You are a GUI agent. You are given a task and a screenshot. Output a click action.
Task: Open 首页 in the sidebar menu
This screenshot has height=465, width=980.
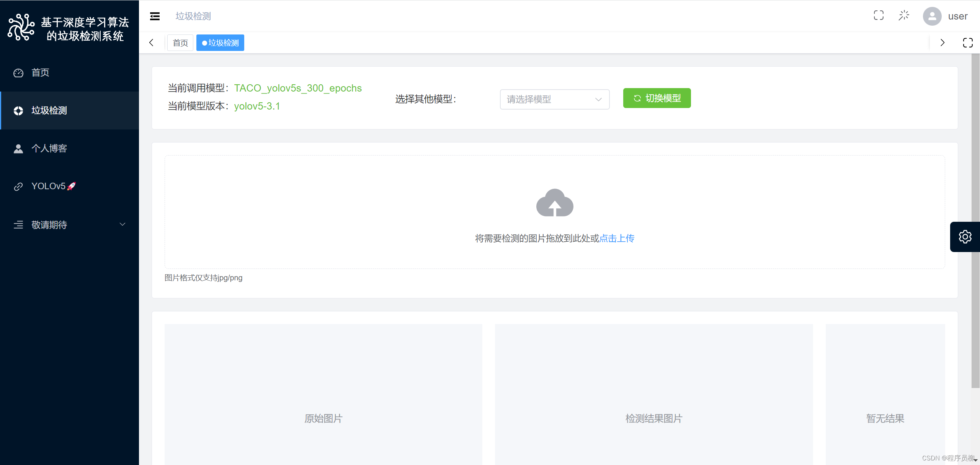click(x=69, y=72)
